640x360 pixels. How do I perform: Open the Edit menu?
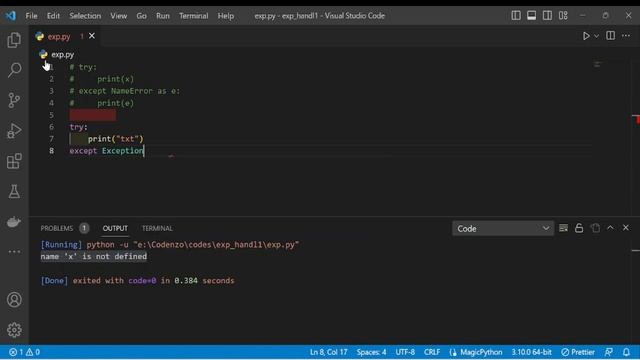tap(53, 16)
